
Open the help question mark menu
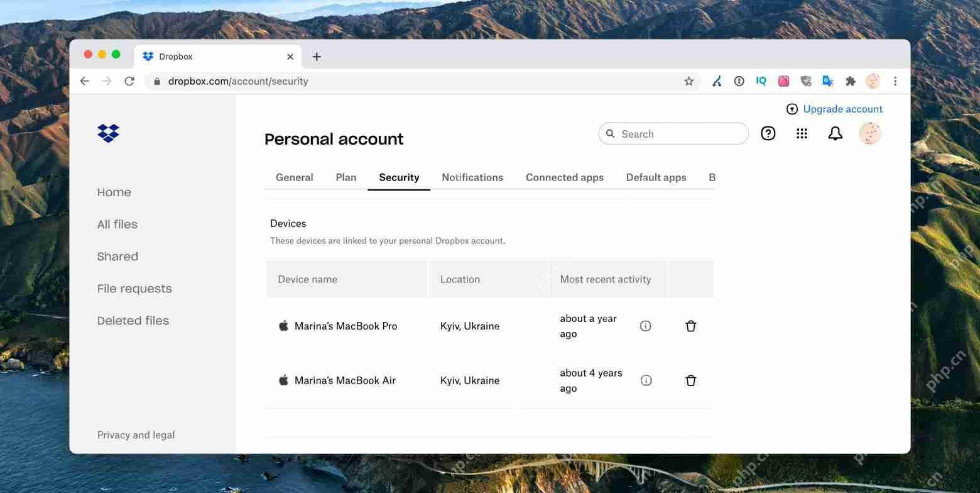768,133
